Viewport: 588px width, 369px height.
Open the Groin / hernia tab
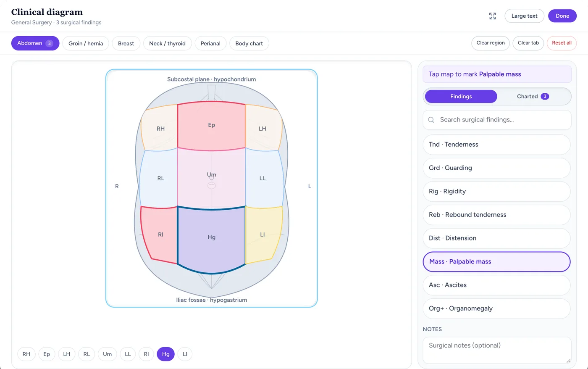(x=86, y=43)
